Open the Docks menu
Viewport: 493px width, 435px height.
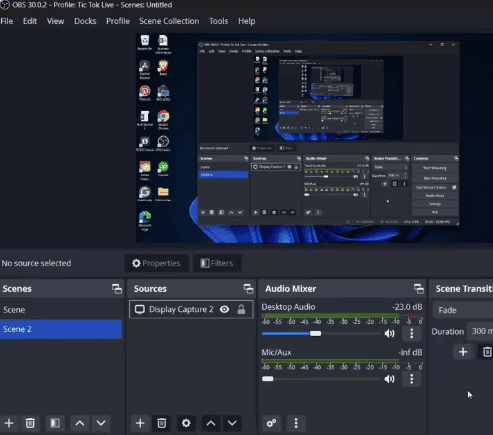click(85, 21)
